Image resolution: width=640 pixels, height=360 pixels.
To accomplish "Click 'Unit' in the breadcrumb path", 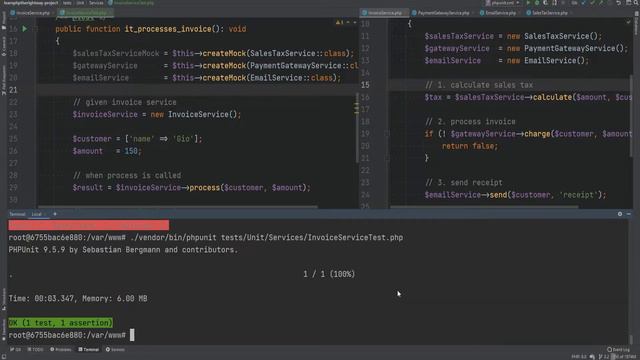I will pyautogui.click(x=80, y=3).
